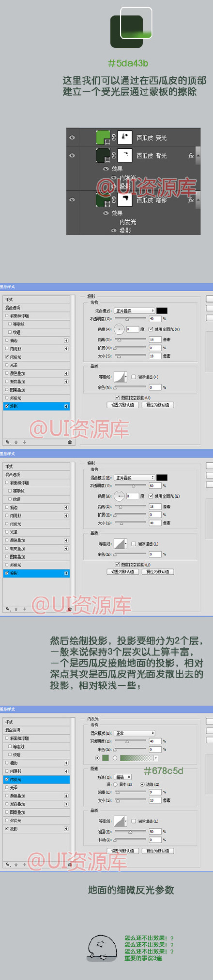Screen dimensions: 213x980
Task: Enable 消除锯齿 checkbox in the 内发光 dialog
Action: (x=133, y=821)
